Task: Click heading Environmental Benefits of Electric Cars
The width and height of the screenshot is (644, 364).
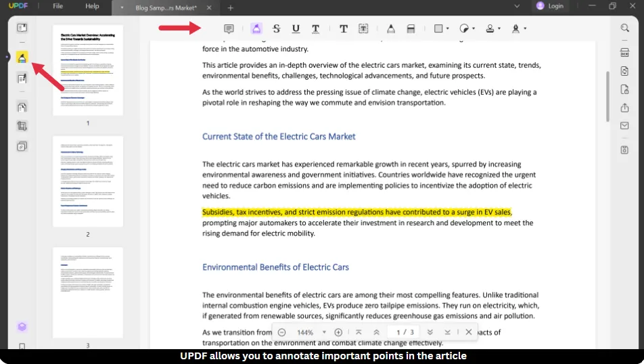Action: (x=275, y=267)
